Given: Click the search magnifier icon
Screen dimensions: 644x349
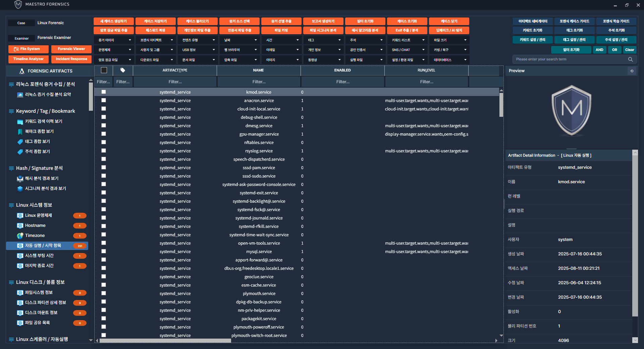Looking at the screenshot, I should pyautogui.click(x=630, y=59).
